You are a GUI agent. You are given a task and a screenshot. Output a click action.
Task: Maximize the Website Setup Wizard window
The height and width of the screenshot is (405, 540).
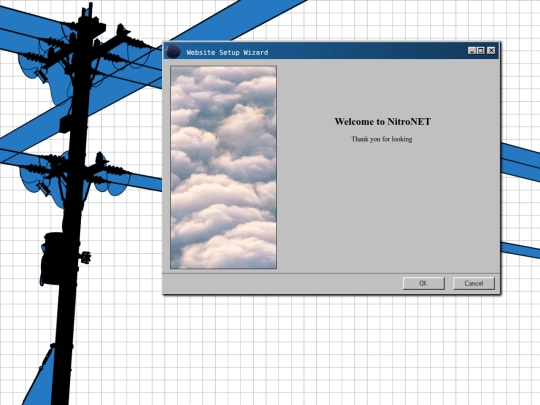(480, 51)
